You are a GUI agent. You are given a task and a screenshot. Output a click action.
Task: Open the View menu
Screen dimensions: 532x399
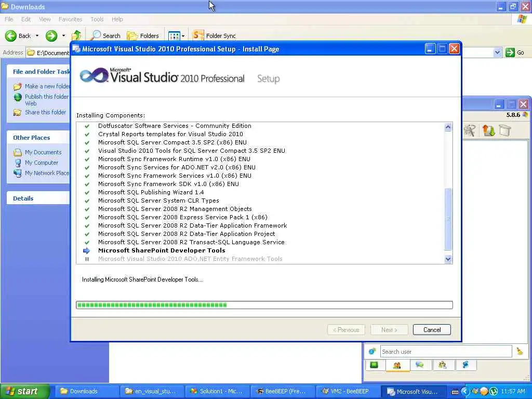[x=45, y=19]
